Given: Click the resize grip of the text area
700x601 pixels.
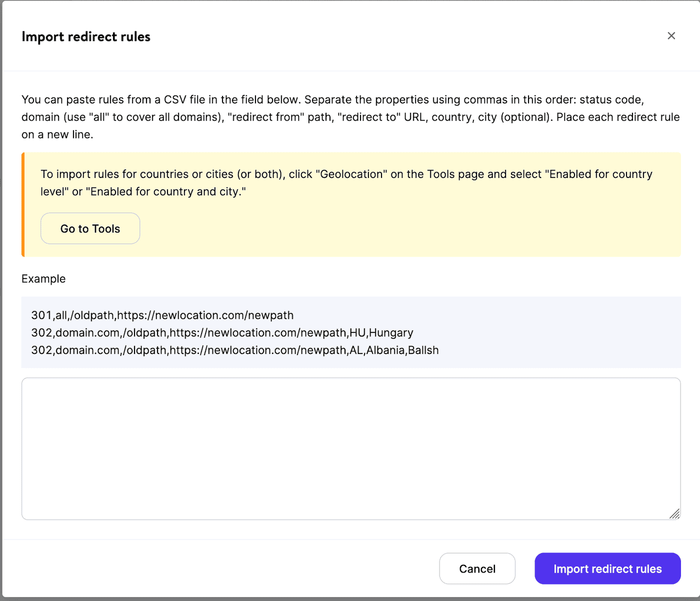Looking at the screenshot, I should click(675, 514).
